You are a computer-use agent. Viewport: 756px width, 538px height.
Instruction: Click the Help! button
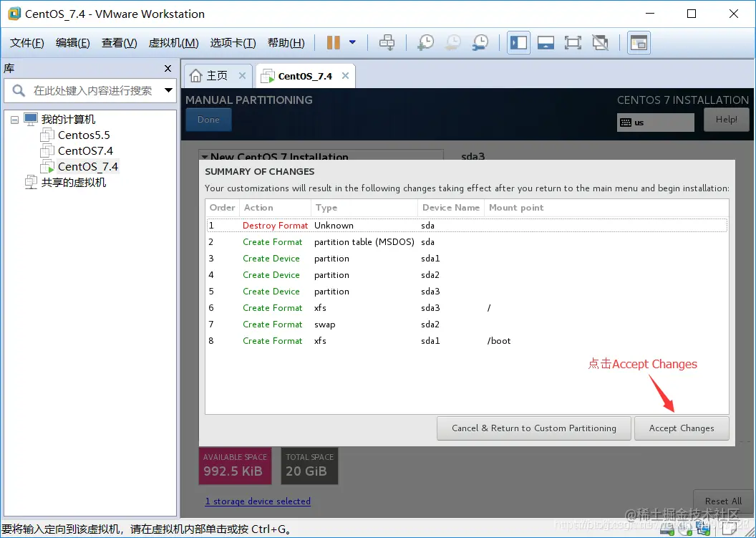point(726,119)
